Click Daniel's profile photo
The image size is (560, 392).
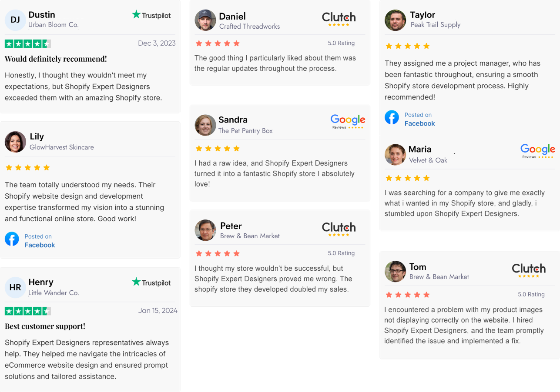[205, 20]
